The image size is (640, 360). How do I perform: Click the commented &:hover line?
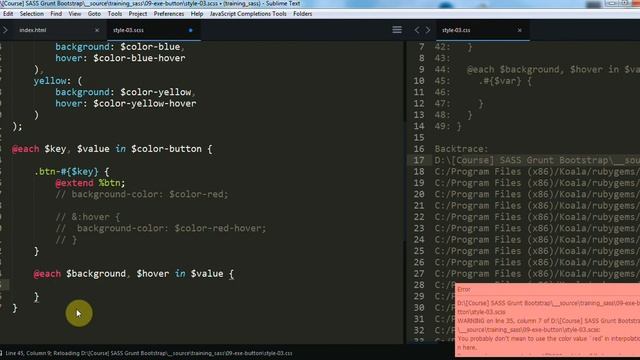click(x=88, y=217)
